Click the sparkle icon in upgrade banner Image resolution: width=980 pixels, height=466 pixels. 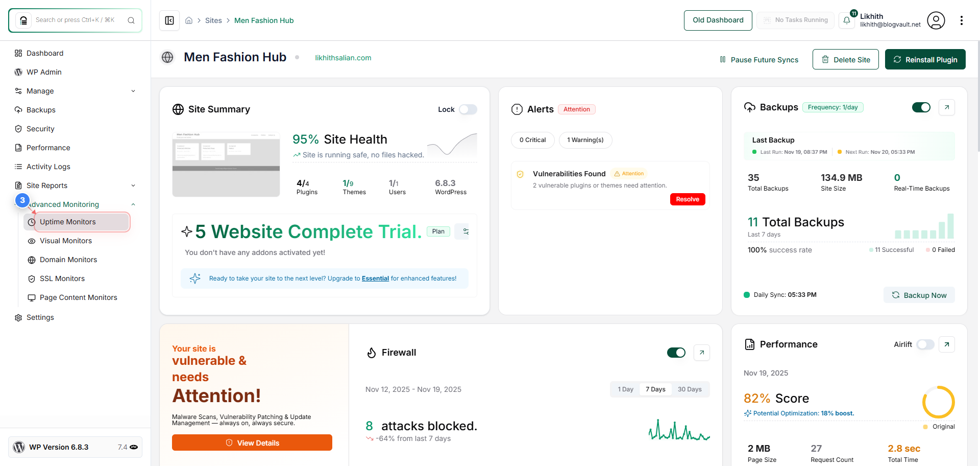(x=195, y=278)
